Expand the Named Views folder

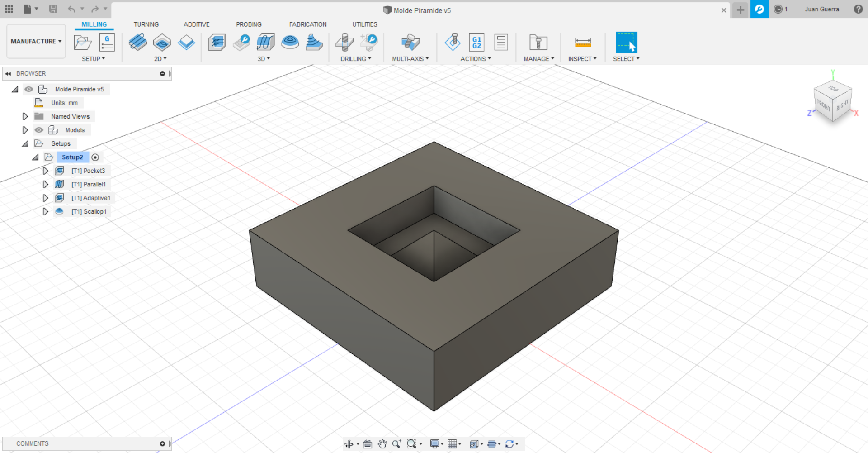[x=25, y=116]
